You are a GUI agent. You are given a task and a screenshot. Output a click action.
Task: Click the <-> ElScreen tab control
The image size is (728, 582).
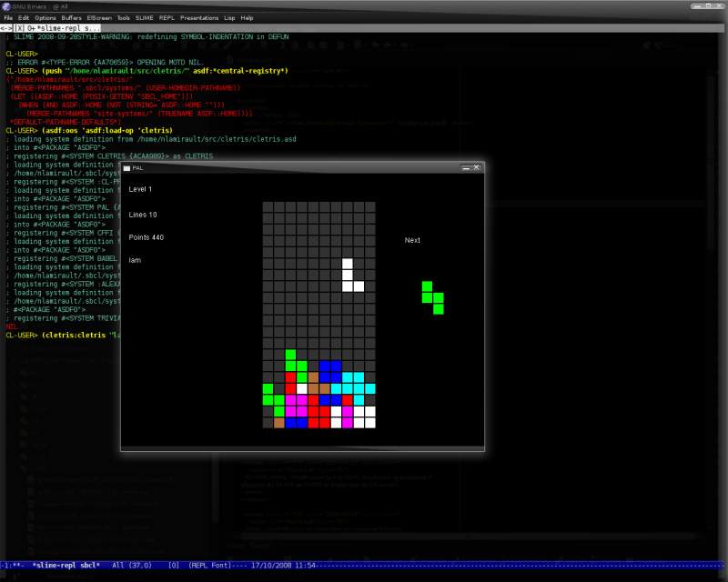point(6,28)
